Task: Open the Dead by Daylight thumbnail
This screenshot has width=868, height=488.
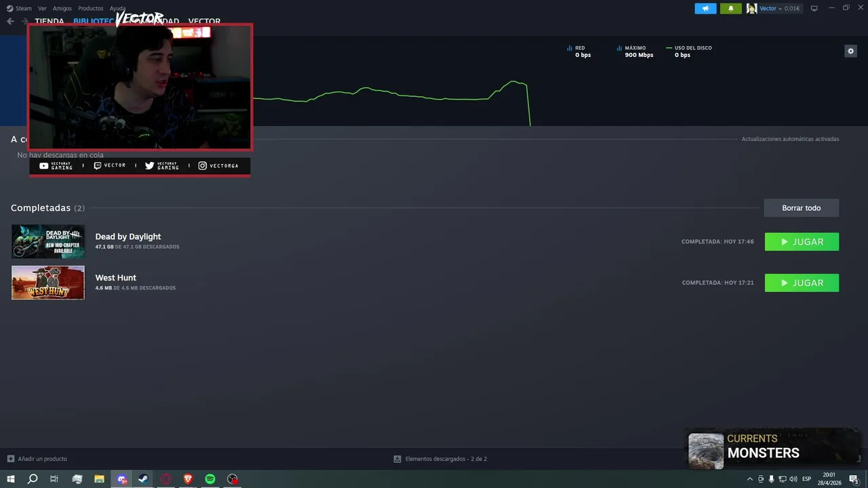Action: pyautogui.click(x=48, y=241)
